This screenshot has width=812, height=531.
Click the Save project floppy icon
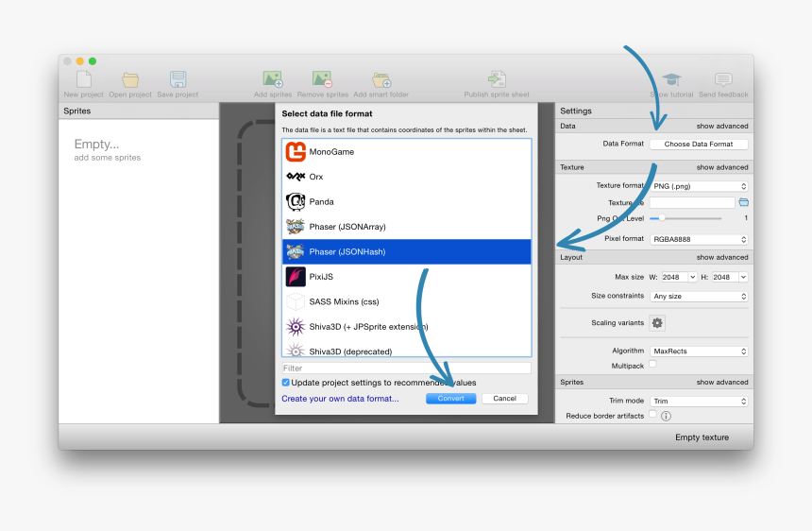[178, 79]
